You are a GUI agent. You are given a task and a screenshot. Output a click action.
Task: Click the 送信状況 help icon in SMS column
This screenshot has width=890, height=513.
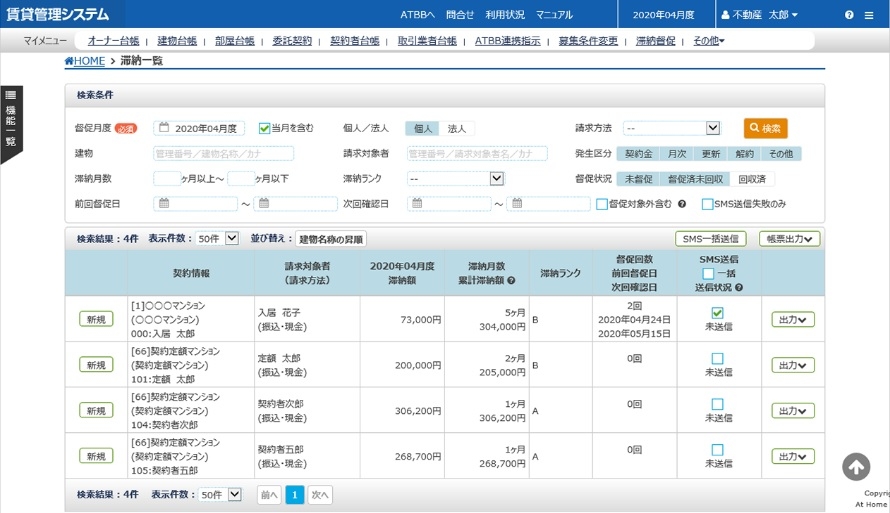pyautogui.click(x=738, y=288)
